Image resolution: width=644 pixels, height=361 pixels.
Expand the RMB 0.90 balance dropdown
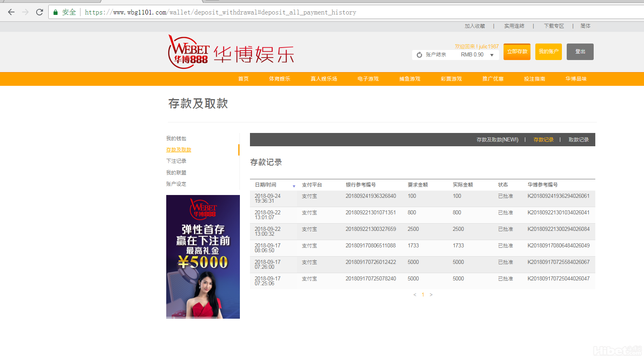point(492,55)
